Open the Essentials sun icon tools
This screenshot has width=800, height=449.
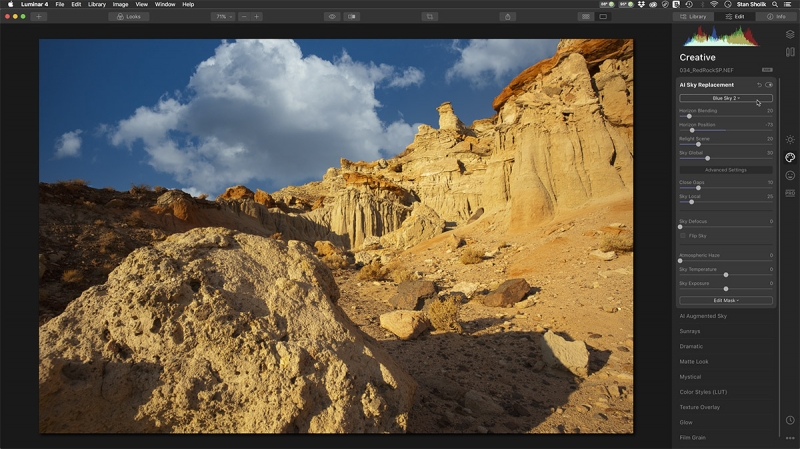pyautogui.click(x=790, y=139)
